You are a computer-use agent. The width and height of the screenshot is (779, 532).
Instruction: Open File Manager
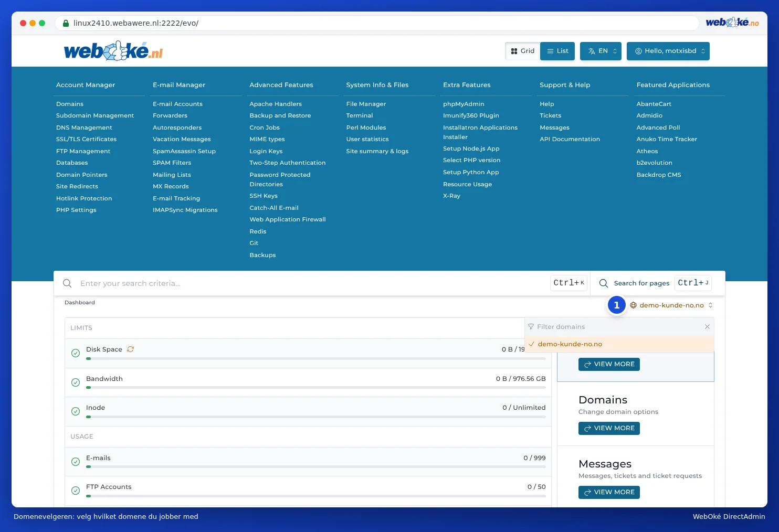(x=366, y=104)
